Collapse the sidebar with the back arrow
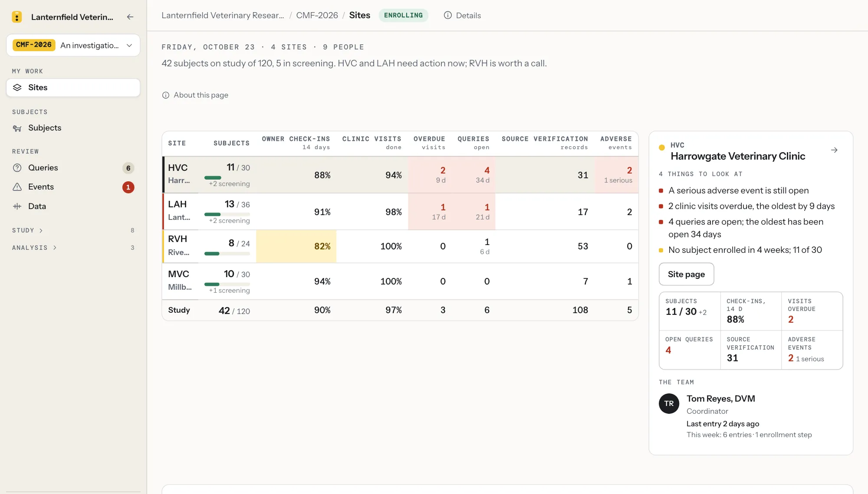868x494 pixels. (x=130, y=17)
